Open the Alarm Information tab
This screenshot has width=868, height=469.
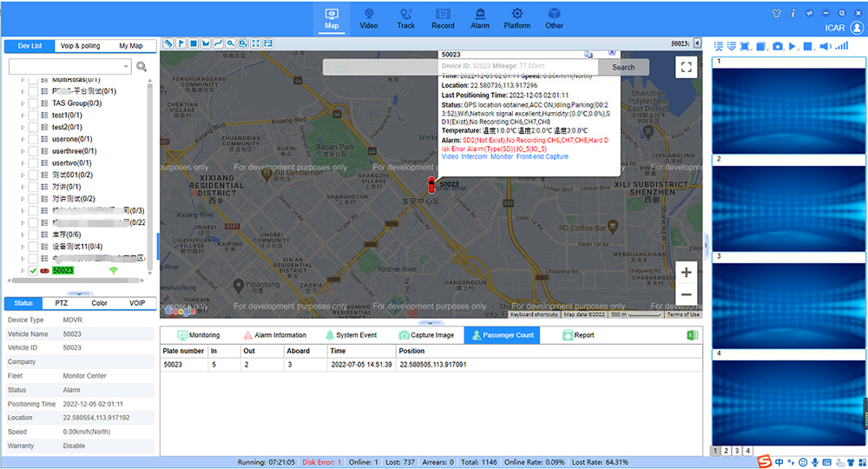pyautogui.click(x=274, y=335)
